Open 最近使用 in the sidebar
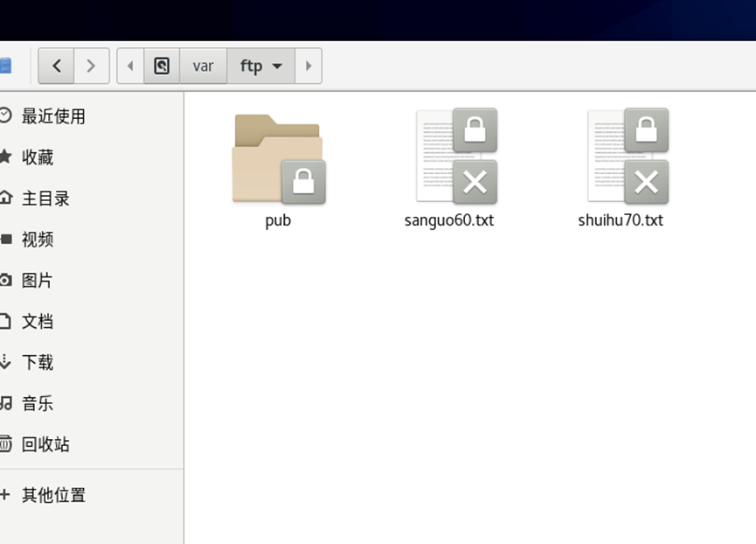This screenshot has width=756, height=544. click(x=92, y=116)
